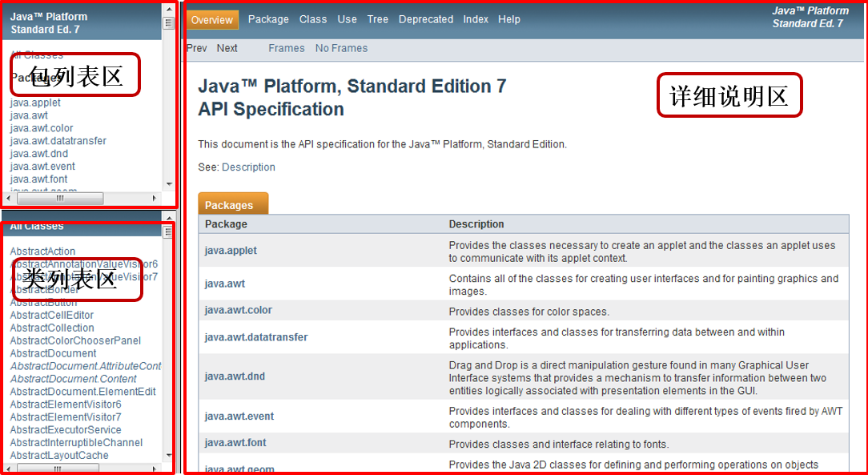
Task: Open the Deprecated API list
Action: [426, 19]
